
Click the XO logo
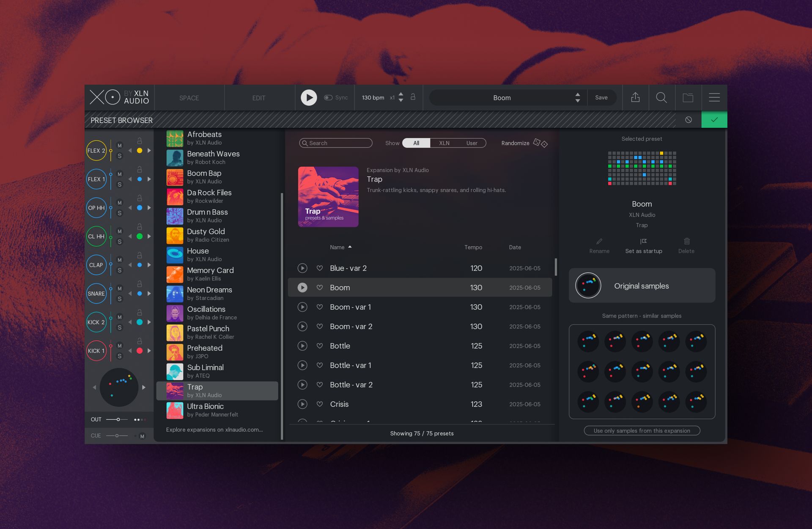tap(105, 98)
